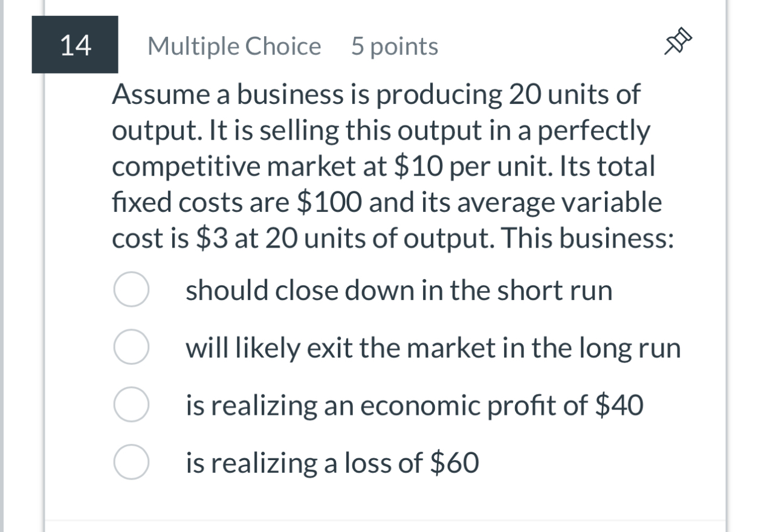Click the answer text mentioning economic profit

coord(415,405)
